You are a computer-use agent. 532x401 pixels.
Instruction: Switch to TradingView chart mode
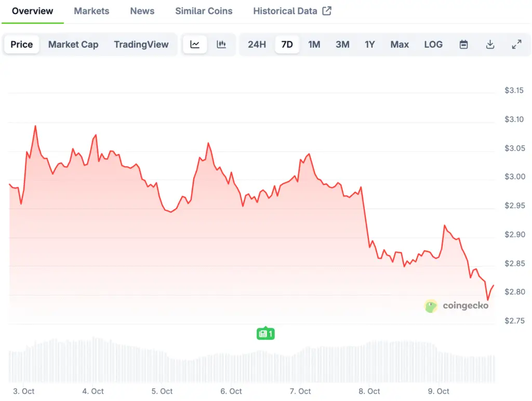tap(141, 45)
